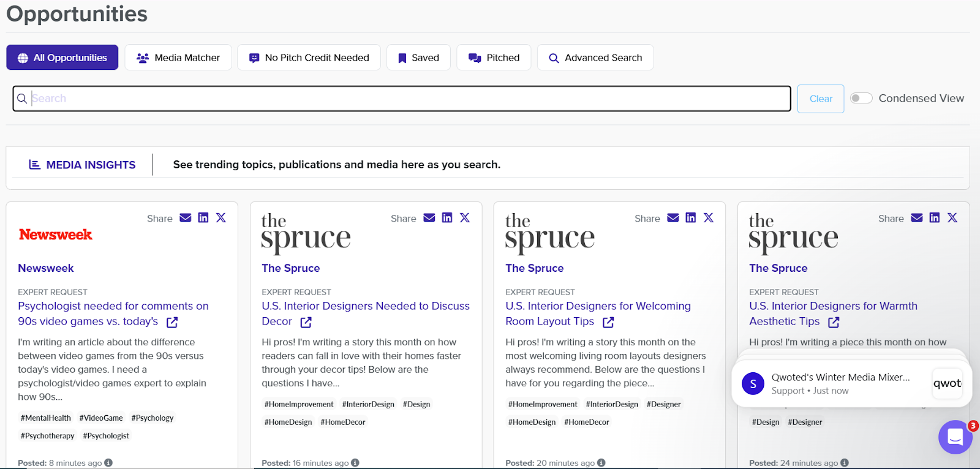Open the Saved tab
Screen dimensions: 980x469
pos(418,58)
